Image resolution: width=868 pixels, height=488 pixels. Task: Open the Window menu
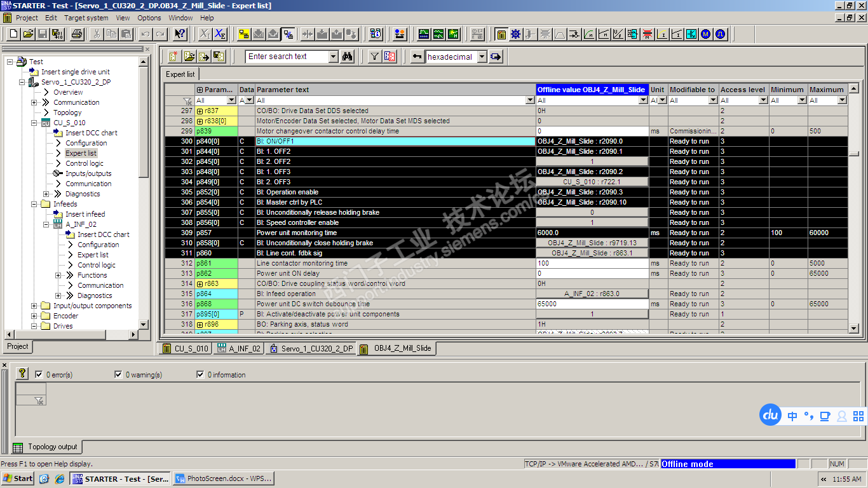[x=180, y=18]
